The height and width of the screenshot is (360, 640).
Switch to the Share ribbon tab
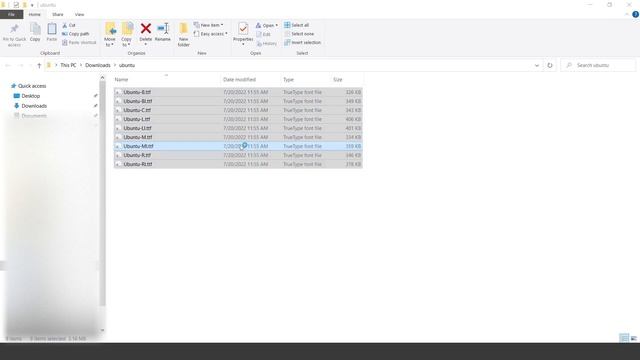coord(58,14)
